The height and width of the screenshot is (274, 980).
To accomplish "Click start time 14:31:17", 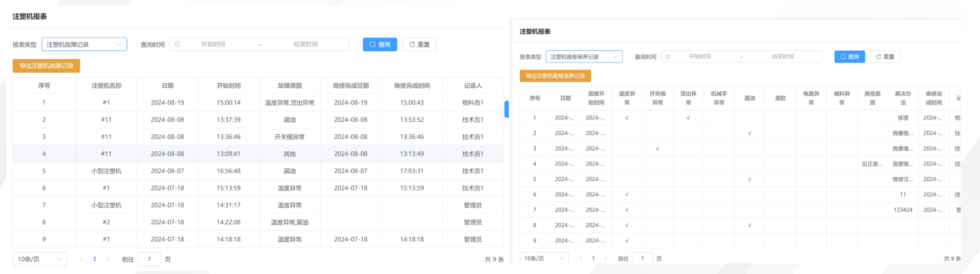I will 228,205.
